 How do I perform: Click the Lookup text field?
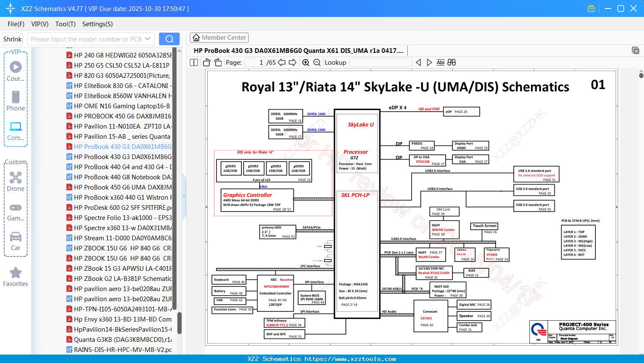(x=381, y=62)
